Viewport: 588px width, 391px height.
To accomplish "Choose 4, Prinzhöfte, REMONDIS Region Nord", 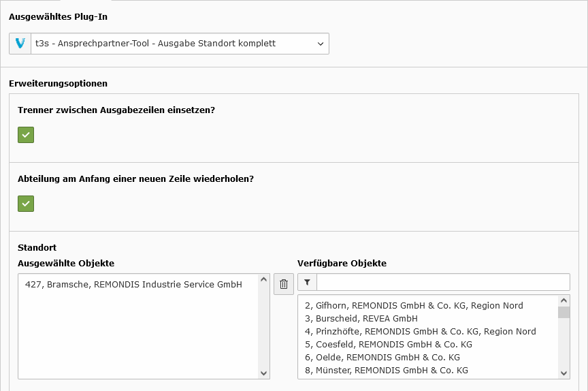I will 421,331.
